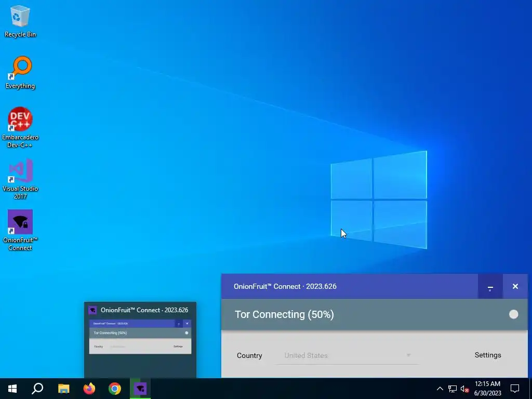Open taskbar search magnifier

coord(37,389)
